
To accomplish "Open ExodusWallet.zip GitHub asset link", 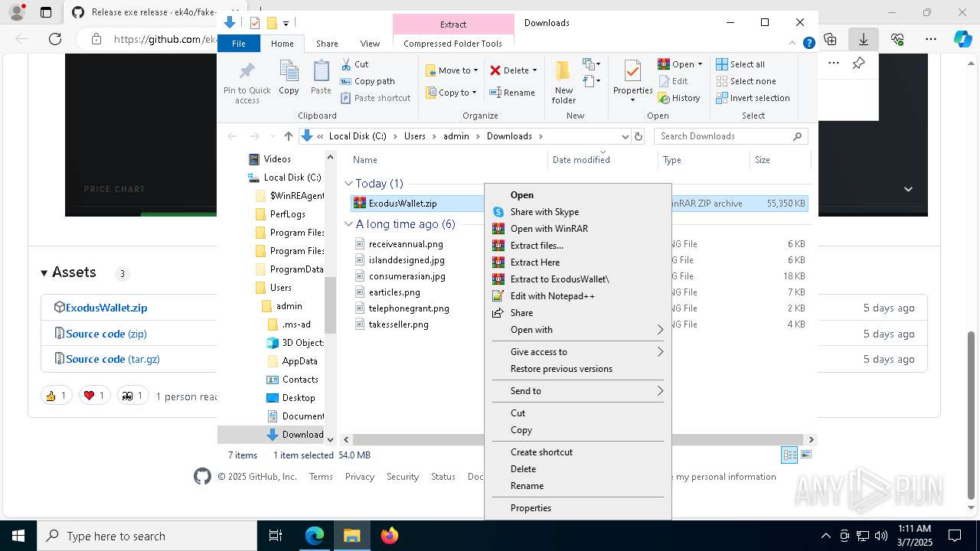I will click(x=106, y=308).
